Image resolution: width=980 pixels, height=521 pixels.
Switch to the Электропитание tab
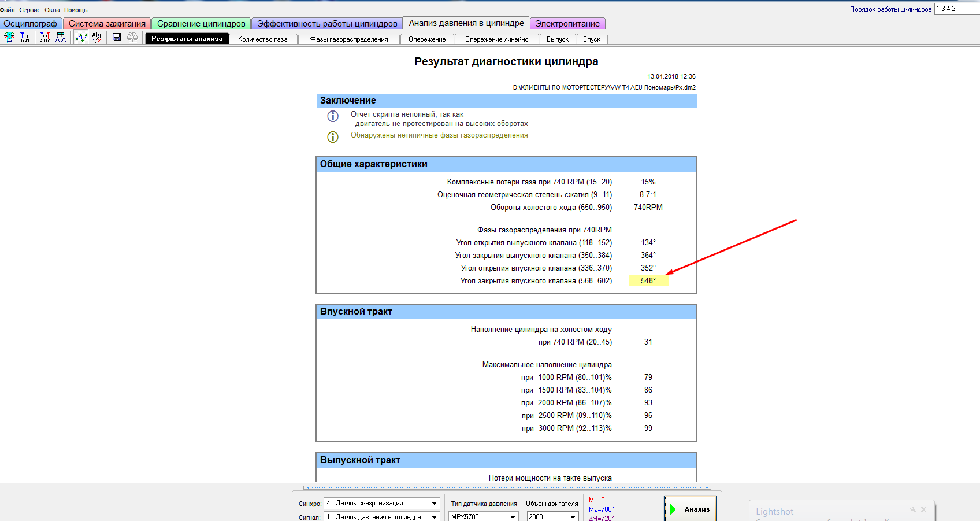(567, 24)
